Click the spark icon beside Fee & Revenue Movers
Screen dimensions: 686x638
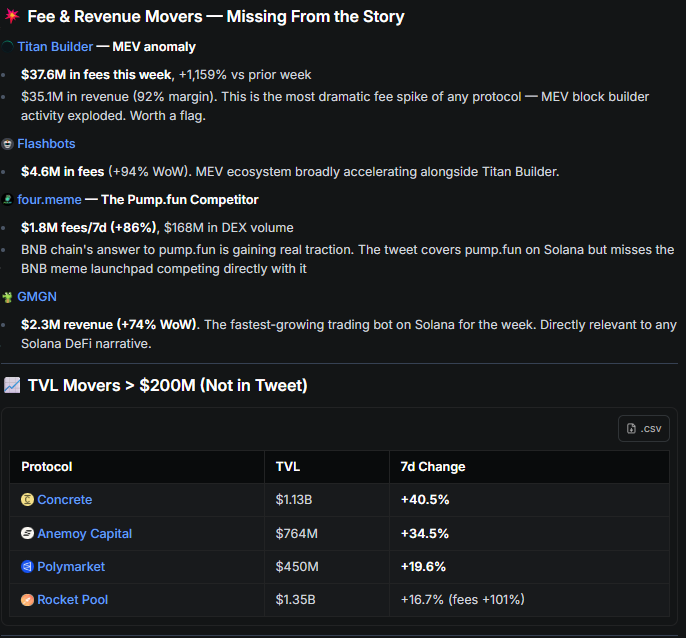(x=12, y=16)
